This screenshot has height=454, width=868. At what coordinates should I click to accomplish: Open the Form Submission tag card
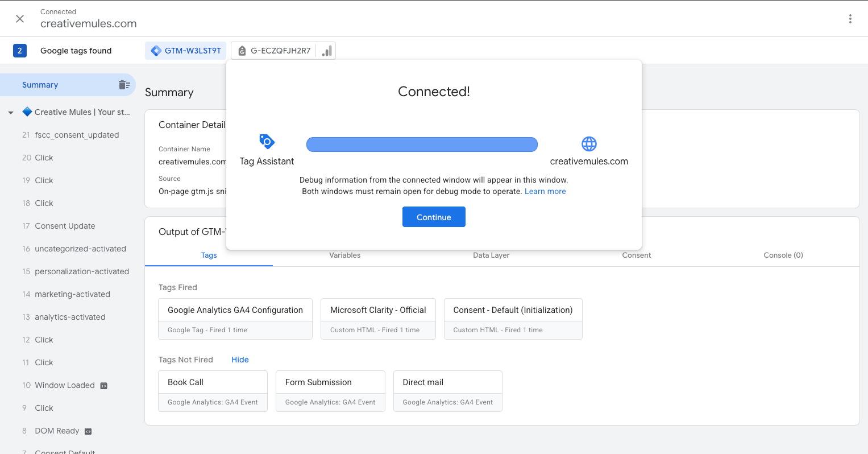(330, 391)
